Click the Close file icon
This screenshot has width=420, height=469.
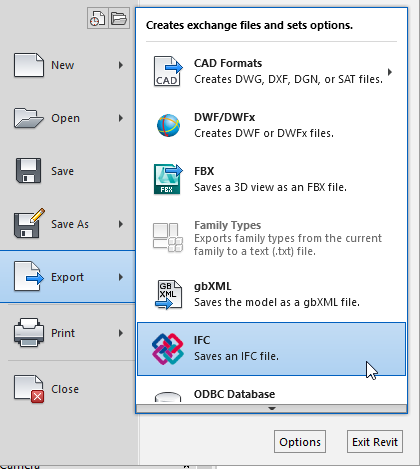[x=29, y=389]
